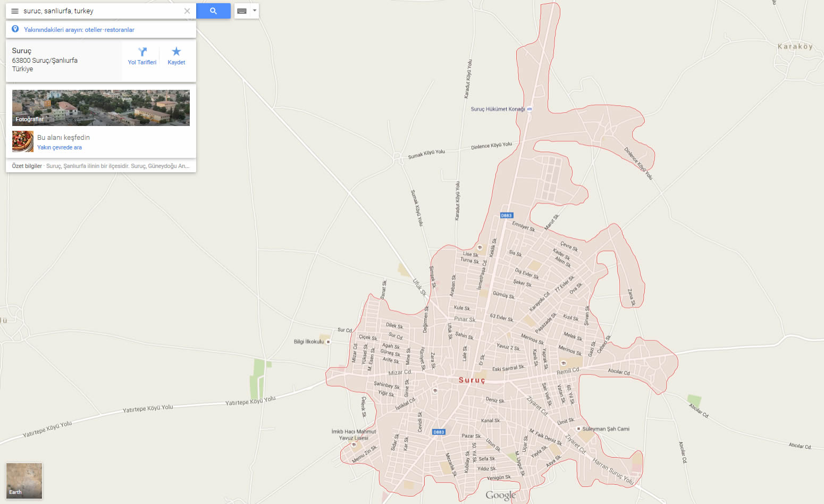Image resolution: width=824 pixels, height=504 pixels.
Task: Click the Kaydet star icon
Action: [x=176, y=51]
